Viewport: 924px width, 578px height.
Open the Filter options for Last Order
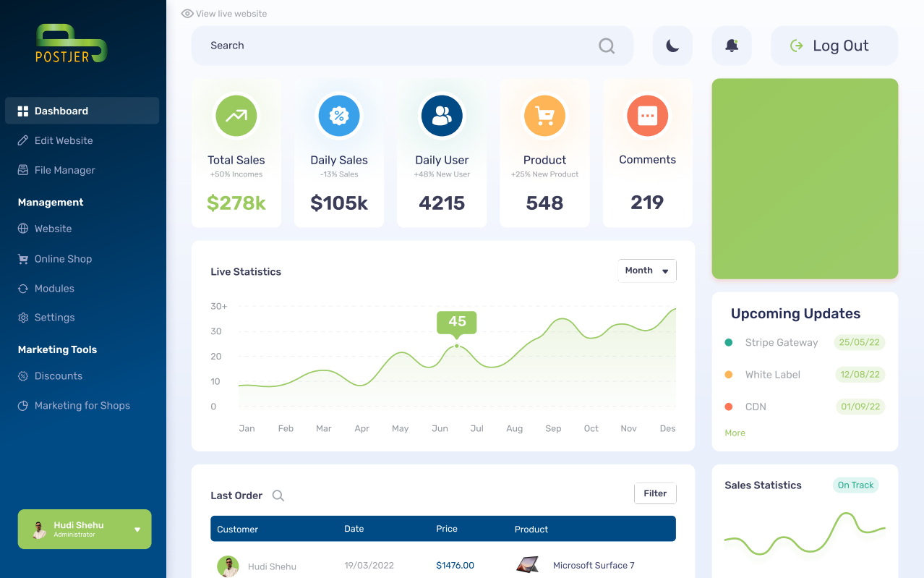(x=655, y=493)
